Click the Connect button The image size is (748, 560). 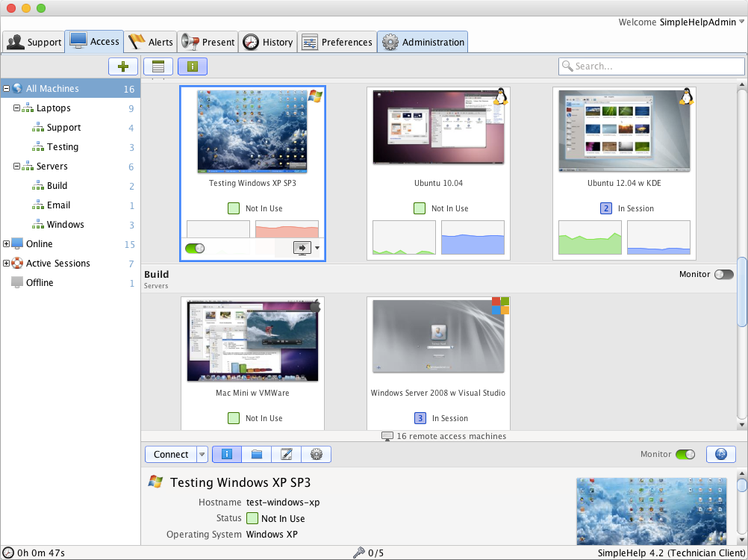(171, 454)
